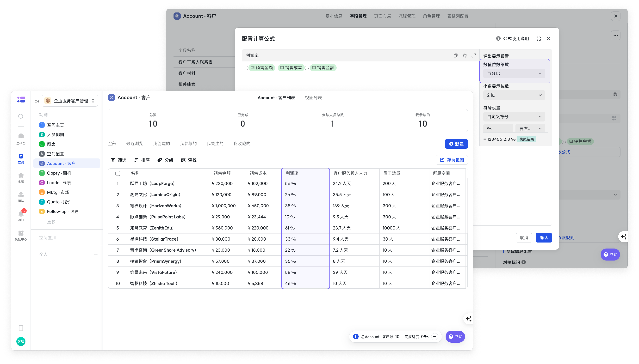
Task: Open the 符号设置 自定义符号 dropdown
Action: click(x=514, y=117)
